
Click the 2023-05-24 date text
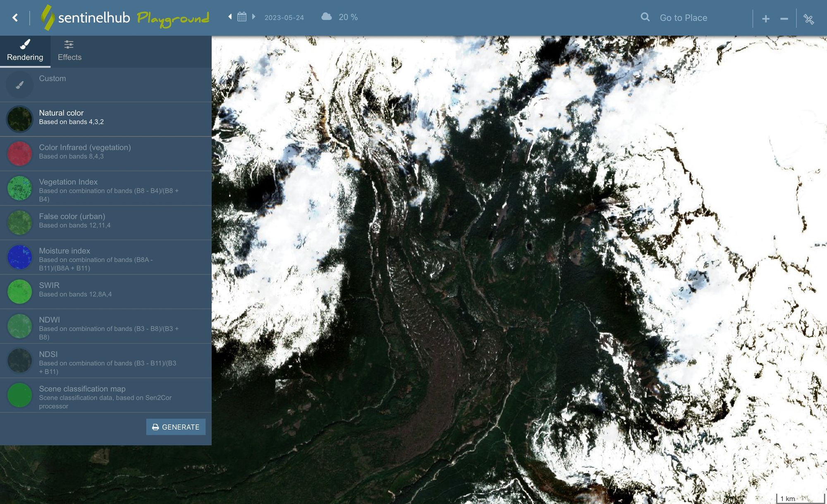click(x=284, y=18)
